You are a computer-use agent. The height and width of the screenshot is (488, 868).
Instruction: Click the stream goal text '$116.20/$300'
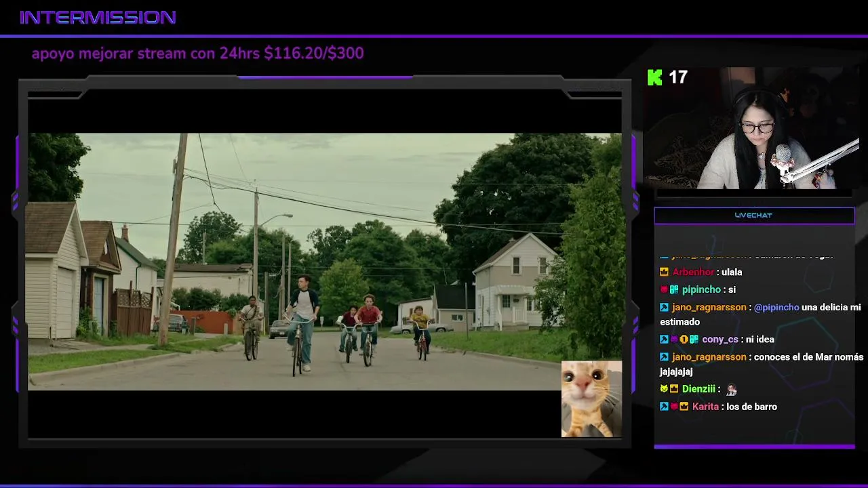point(314,53)
